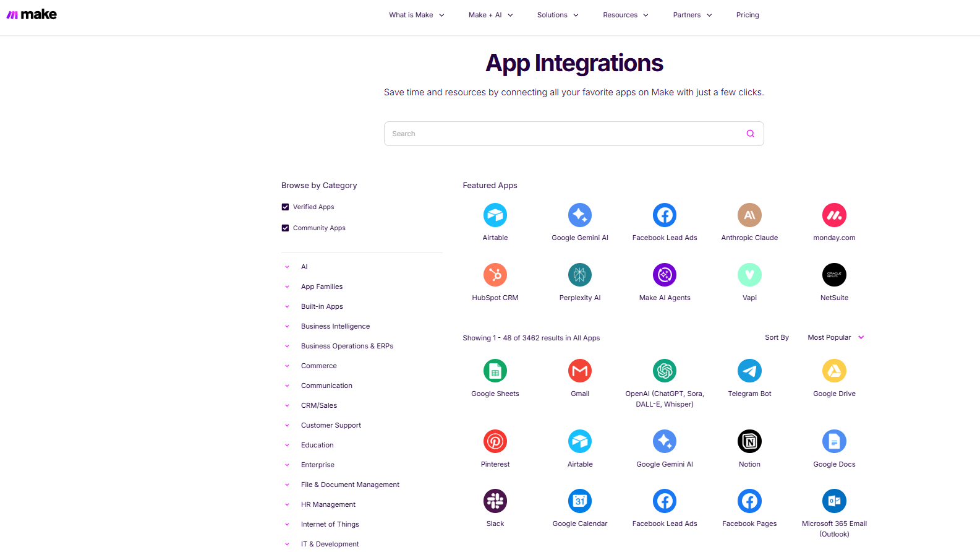Click the Anthropic Claude app icon

(x=749, y=215)
